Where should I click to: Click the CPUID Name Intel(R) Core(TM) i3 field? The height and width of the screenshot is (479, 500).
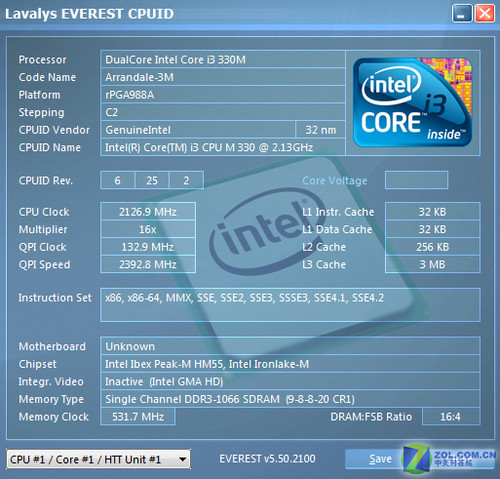point(223,147)
